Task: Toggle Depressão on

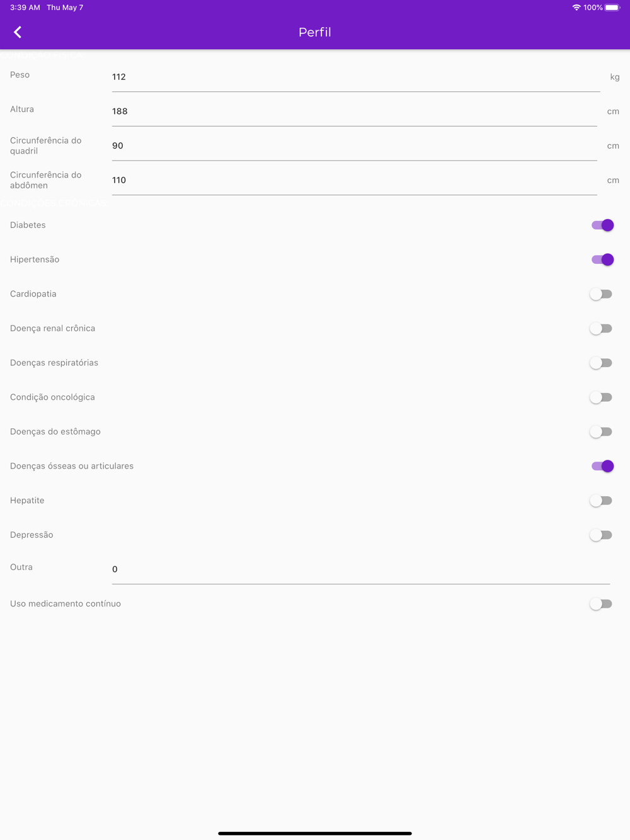Action: [601, 535]
